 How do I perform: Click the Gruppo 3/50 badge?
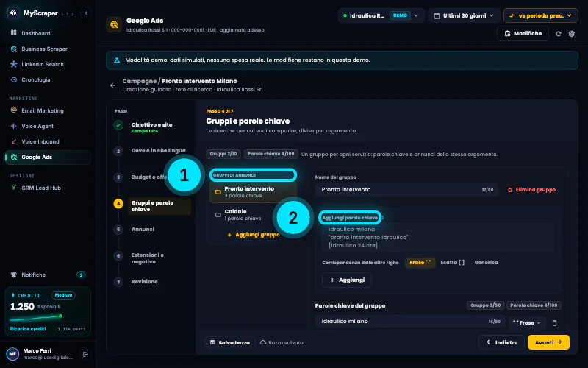485,305
